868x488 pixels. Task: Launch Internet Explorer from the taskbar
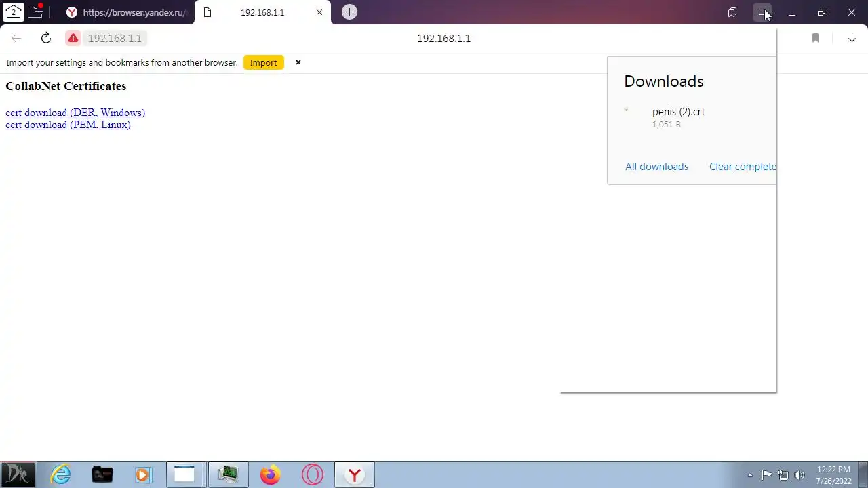point(61,474)
